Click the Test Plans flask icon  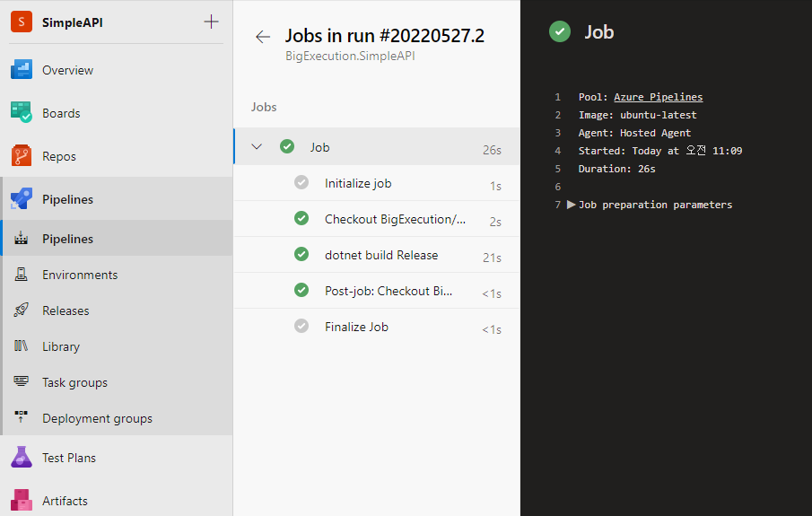tap(22, 457)
